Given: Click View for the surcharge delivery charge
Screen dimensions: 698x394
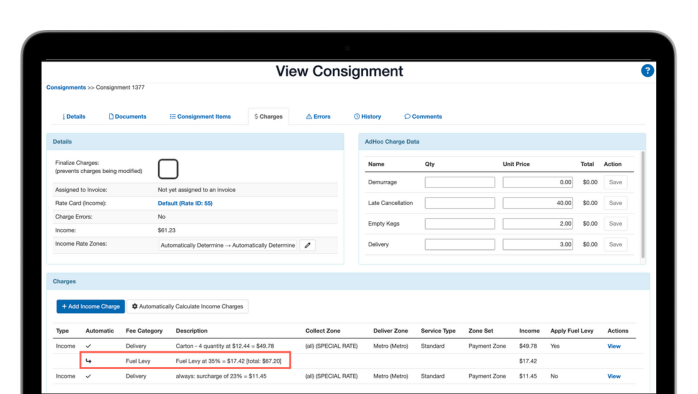Looking at the screenshot, I should click(x=614, y=376).
